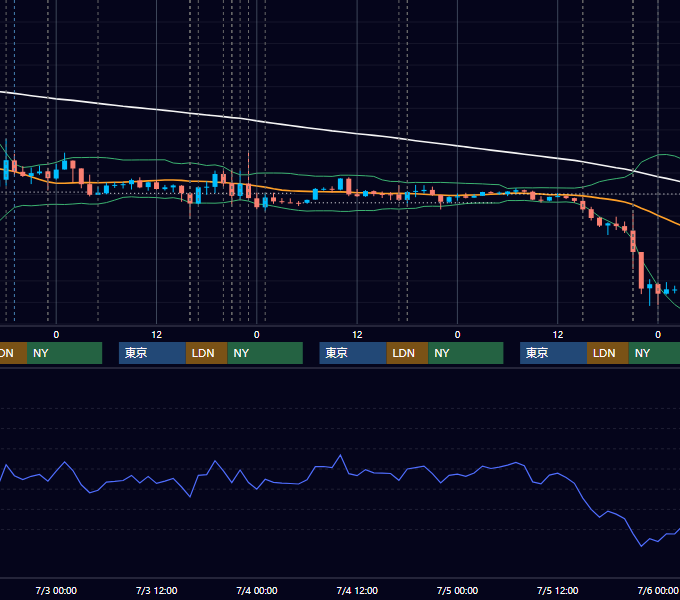
Task: Click the 7/3 12:00 date label
Action: pyautogui.click(x=157, y=590)
